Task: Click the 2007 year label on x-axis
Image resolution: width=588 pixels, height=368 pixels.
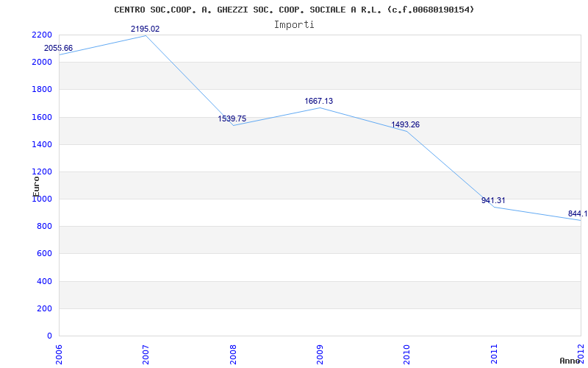Action: [x=146, y=353]
